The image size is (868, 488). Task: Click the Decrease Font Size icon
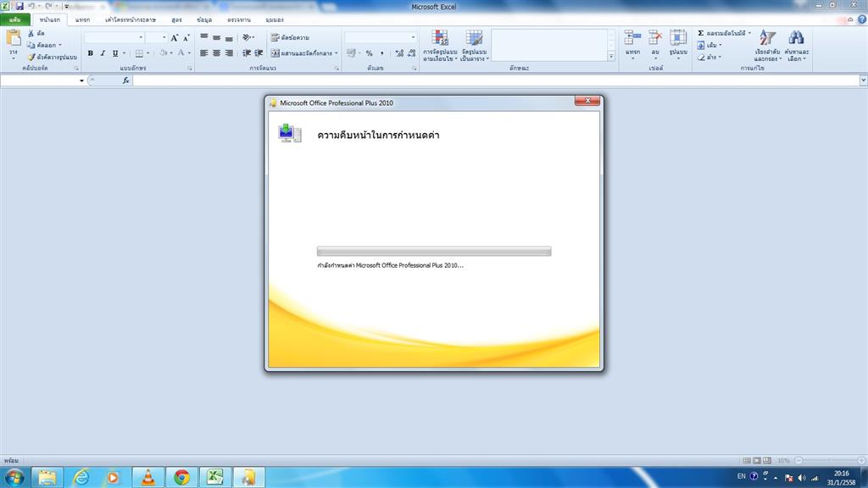[x=186, y=37]
